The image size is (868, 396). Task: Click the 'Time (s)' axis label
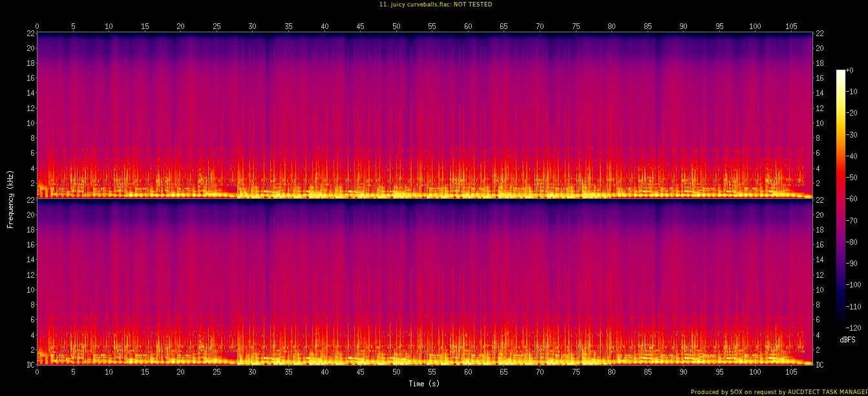pos(424,384)
